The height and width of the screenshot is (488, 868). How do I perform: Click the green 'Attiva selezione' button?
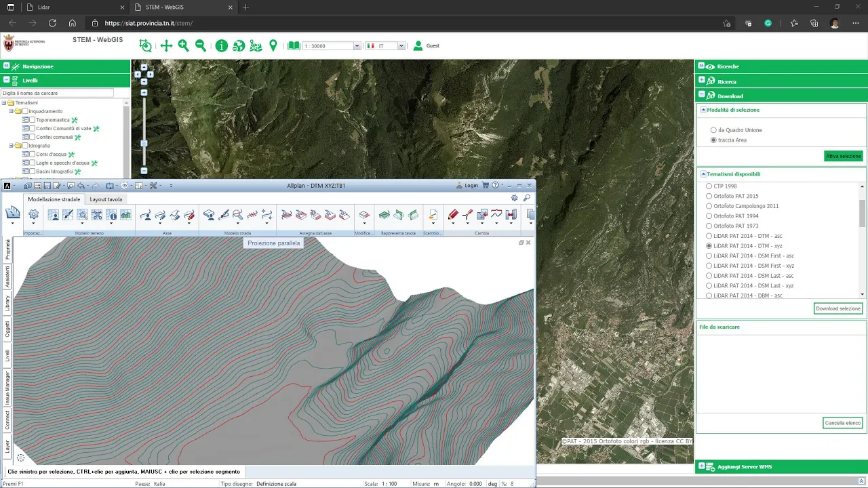pyautogui.click(x=843, y=156)
